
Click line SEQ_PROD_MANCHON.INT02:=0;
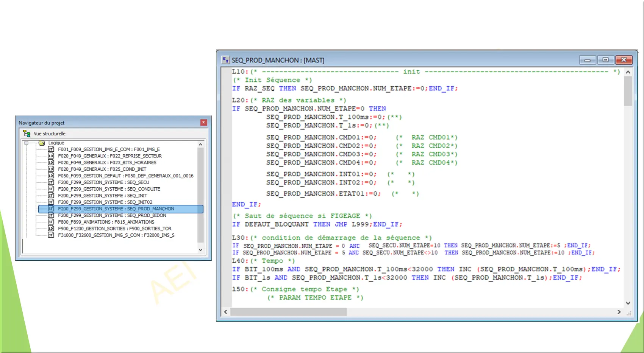(321, 182)
